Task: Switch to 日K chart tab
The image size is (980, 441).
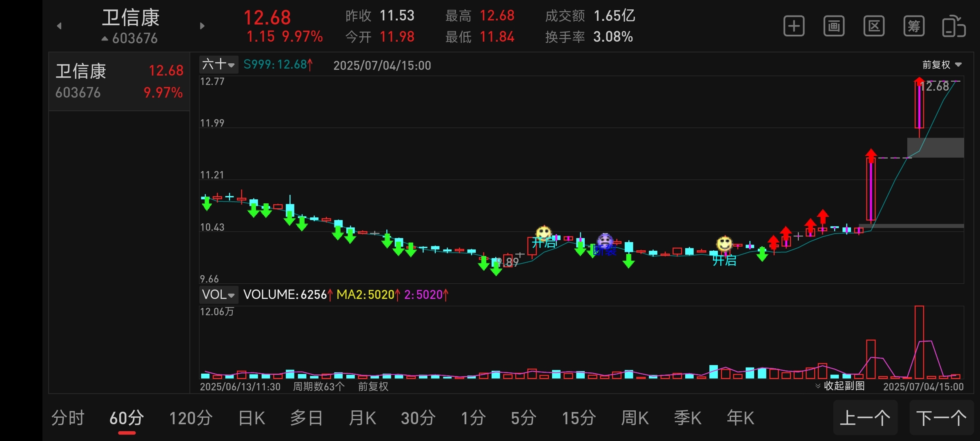Action: 252,418
